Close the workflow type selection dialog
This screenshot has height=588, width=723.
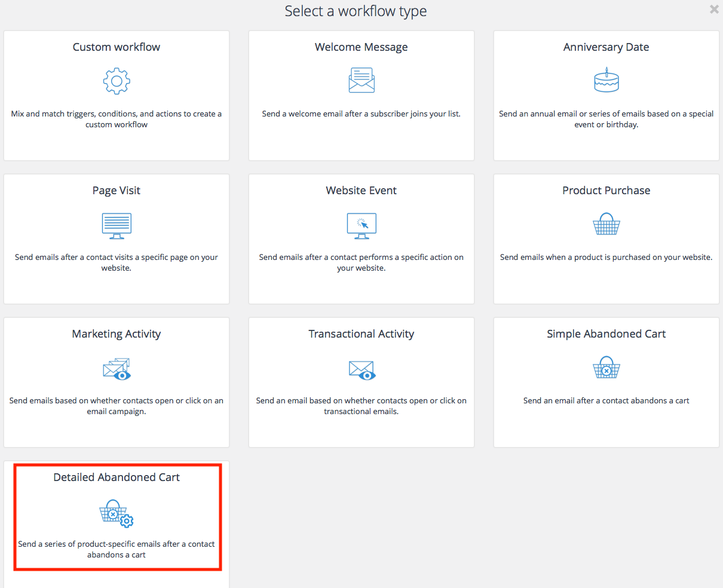[714, 10]
